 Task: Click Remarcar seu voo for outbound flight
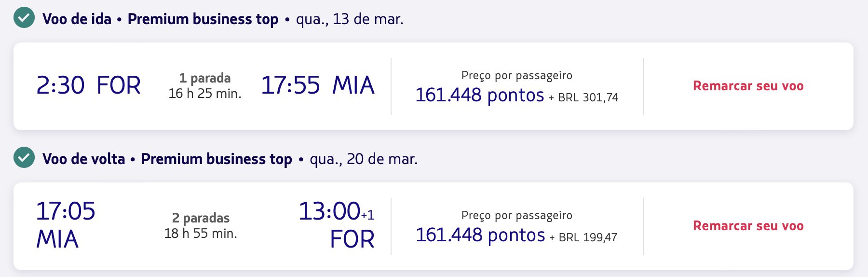(748, 86)
